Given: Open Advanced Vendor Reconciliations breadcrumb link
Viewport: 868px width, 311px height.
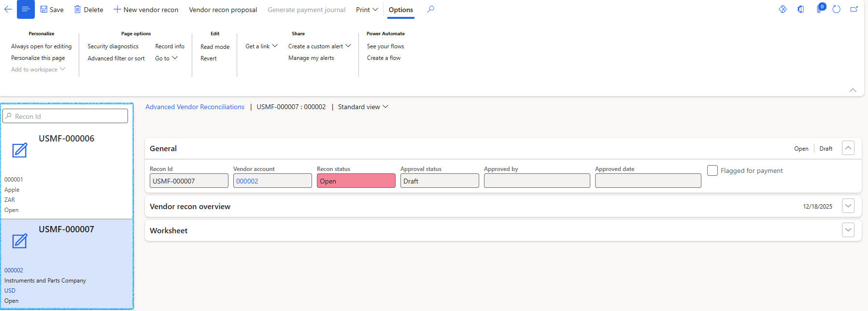Looking at the screenshot, I should pyautogui.click(x=195, y=107).
